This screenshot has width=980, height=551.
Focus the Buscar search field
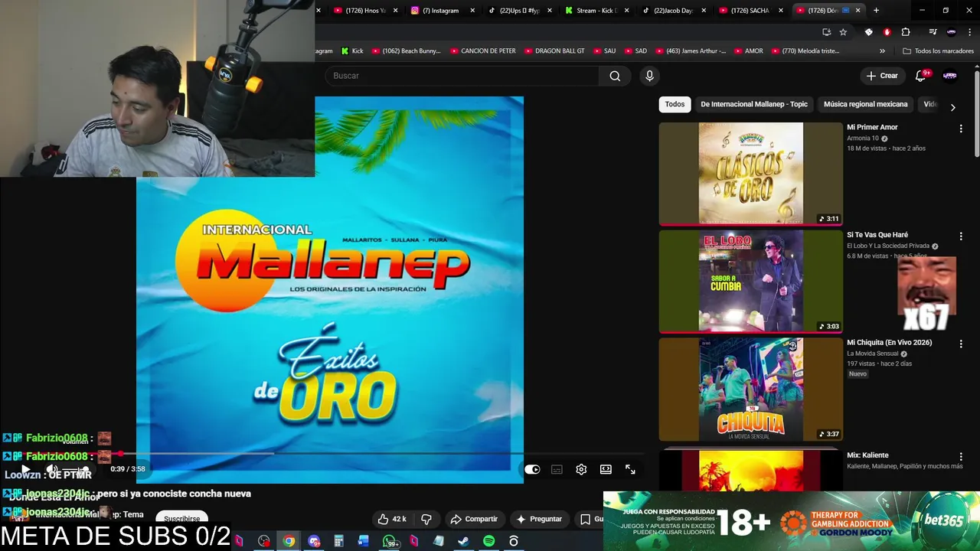(462, 76)
